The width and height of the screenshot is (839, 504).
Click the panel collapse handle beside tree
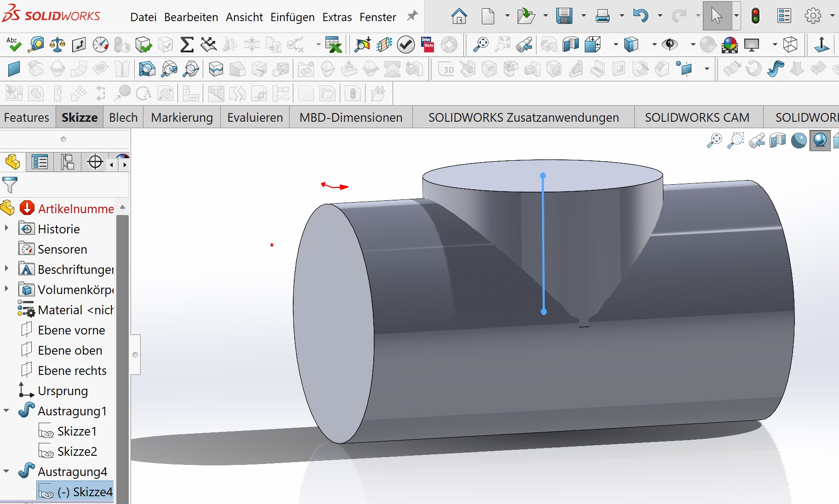pos(135,354)
